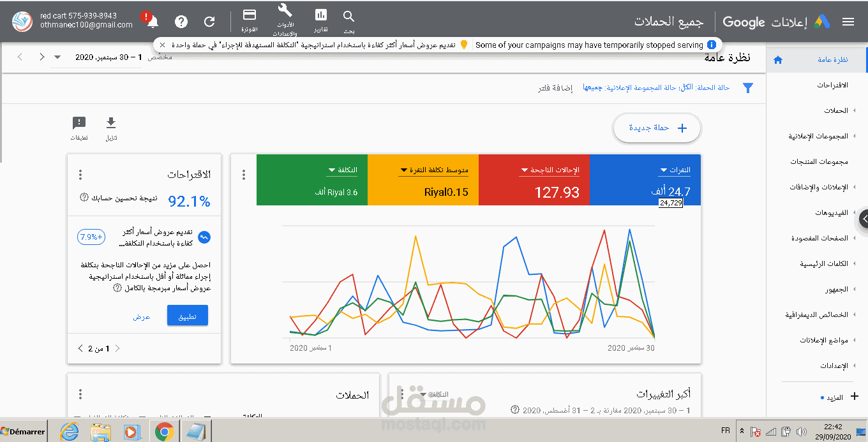Open average cost per click dropdown
Image resolution: width=868 pixels, height=442 pixels.
[434, 170]
